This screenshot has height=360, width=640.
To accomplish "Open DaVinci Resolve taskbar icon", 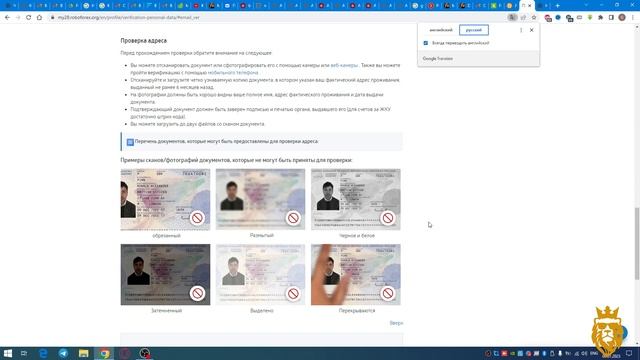I will tap(144, 353).
